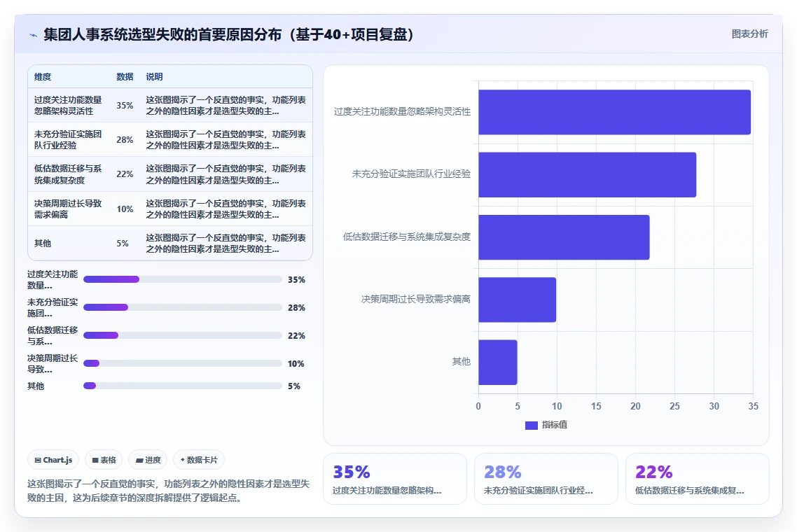The height and width of the screenshot is (532, 797).
Task: Click the 5% progress bar for 其他
Action: point(183,386)
